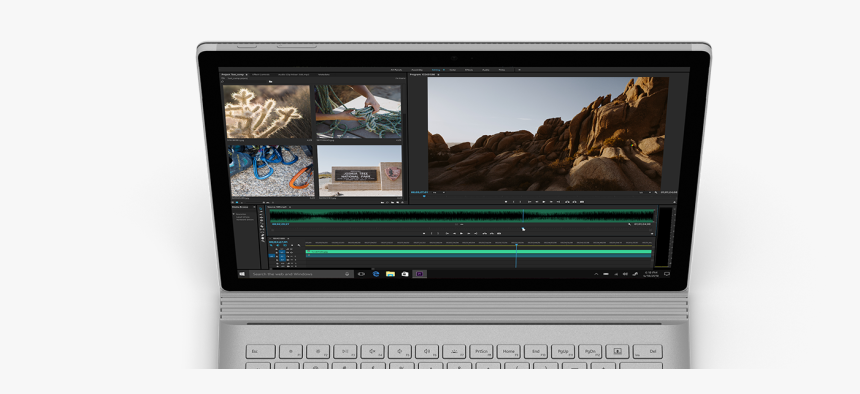Select the cactus clip thumbnail
Image resolution: width=860 pixels, height=394 pixels.
click(x=267, y=111)
